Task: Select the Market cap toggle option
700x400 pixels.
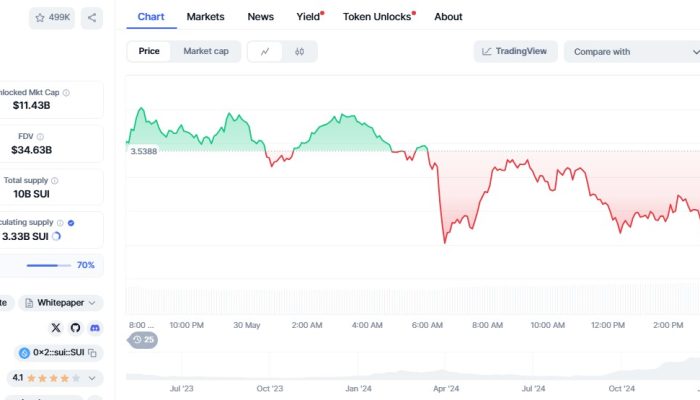Action: [205, 51]
